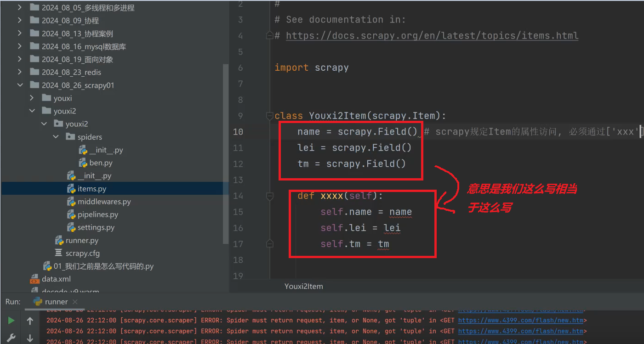644x344 pixels.
Task: Expand the youxi folder chevron
Action: pos(31,98)
